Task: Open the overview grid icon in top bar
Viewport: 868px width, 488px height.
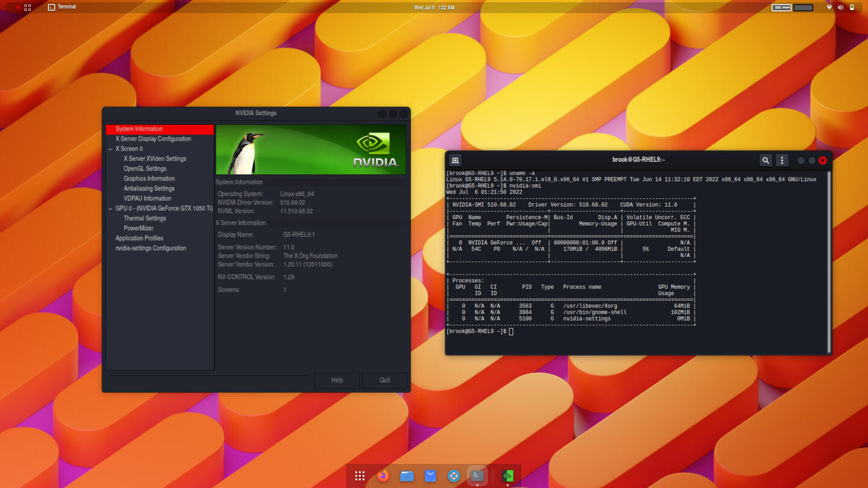Action: coord(28,7)
